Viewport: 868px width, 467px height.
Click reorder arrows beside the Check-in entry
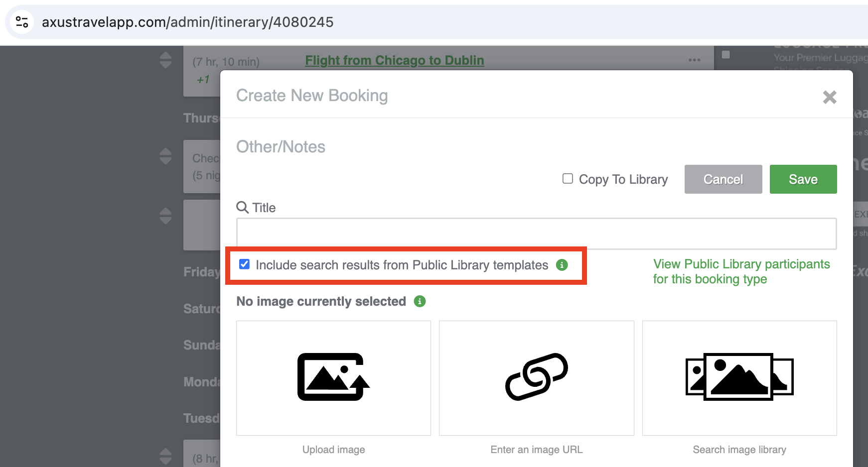point(166,156)
